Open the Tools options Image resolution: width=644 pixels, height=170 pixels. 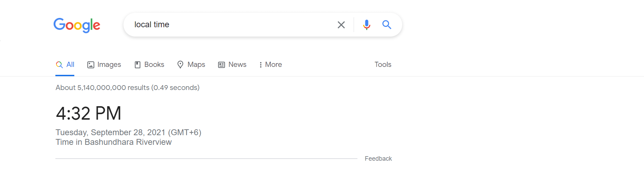tap(383, 64)
